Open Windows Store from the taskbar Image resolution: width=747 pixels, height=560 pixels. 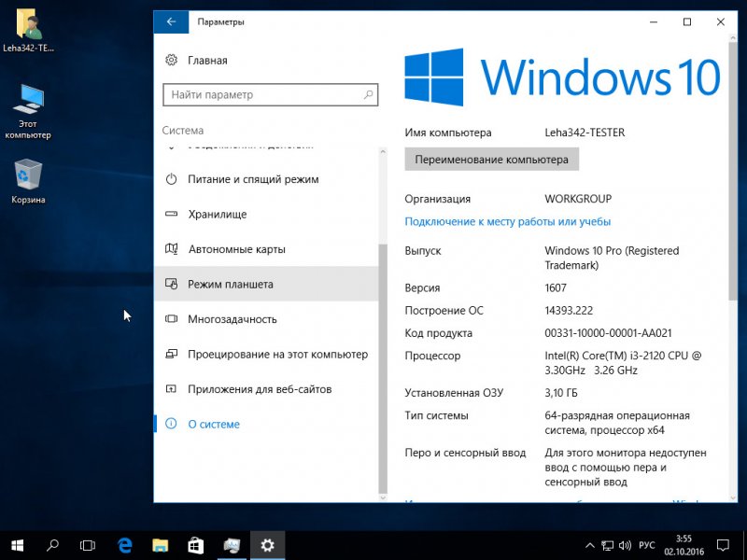(196, 544)
